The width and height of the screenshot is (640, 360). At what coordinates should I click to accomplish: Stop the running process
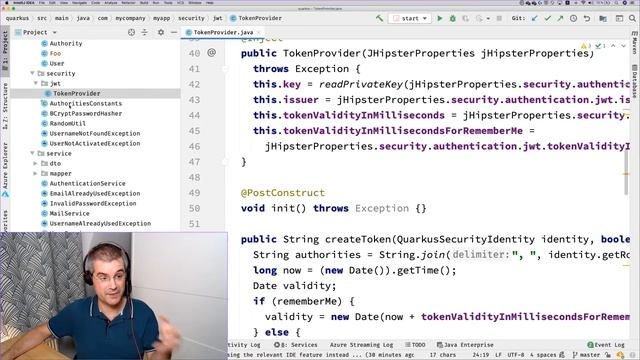(x=499, y=18)
